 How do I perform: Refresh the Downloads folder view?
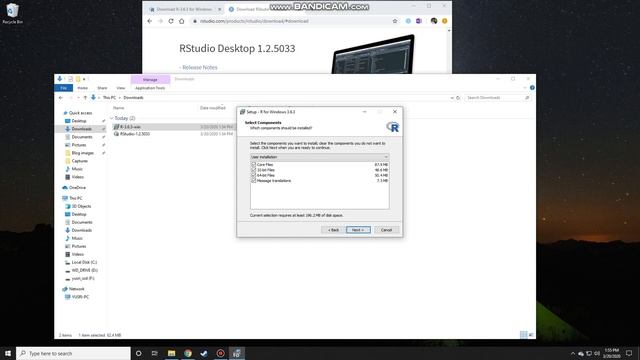point(458,98)
